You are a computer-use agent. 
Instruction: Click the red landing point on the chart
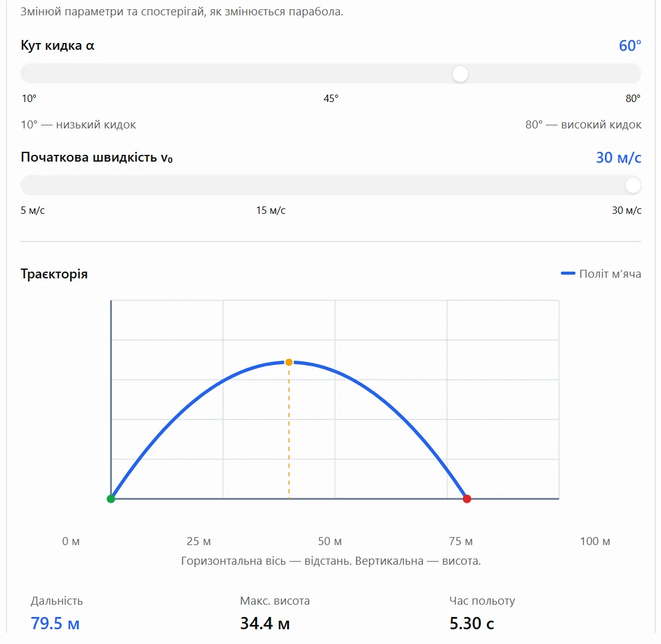tap(467, 499)
